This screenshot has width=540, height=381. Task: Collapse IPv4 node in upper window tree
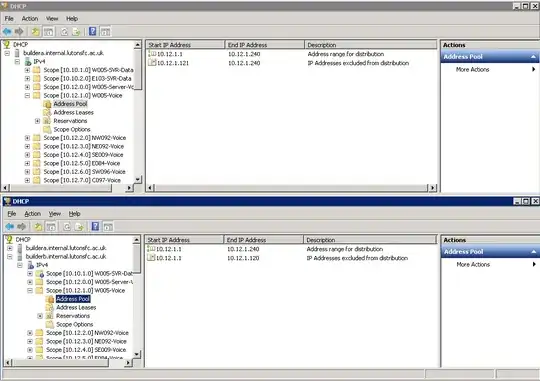pyautogui.click(x=17, y=62)
